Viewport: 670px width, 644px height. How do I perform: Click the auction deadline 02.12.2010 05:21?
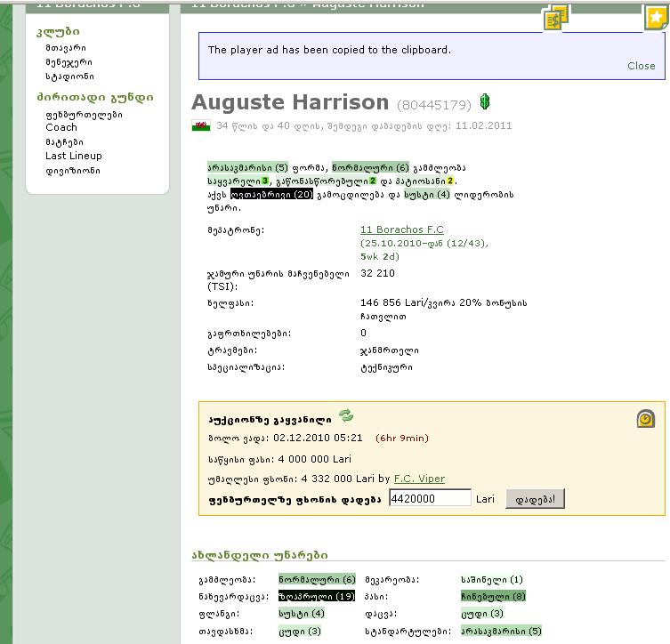[x=318, y=438]
